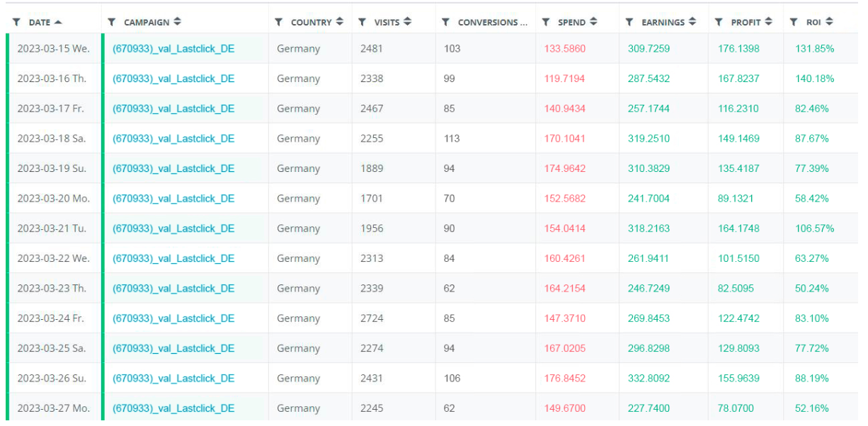Click the ROI value 50.24%
Image resolution: width=868 pixels, height=426 pixels.
click(x=812, y=289)
